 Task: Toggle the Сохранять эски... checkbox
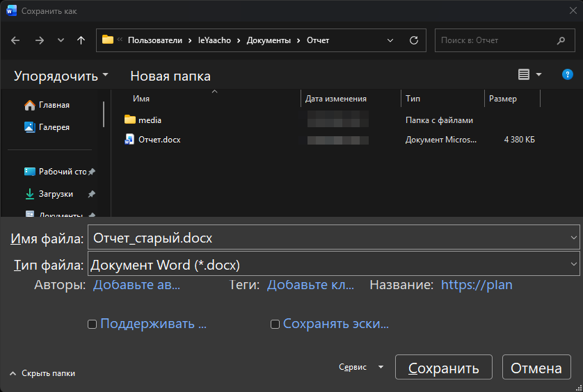point(275,325)
